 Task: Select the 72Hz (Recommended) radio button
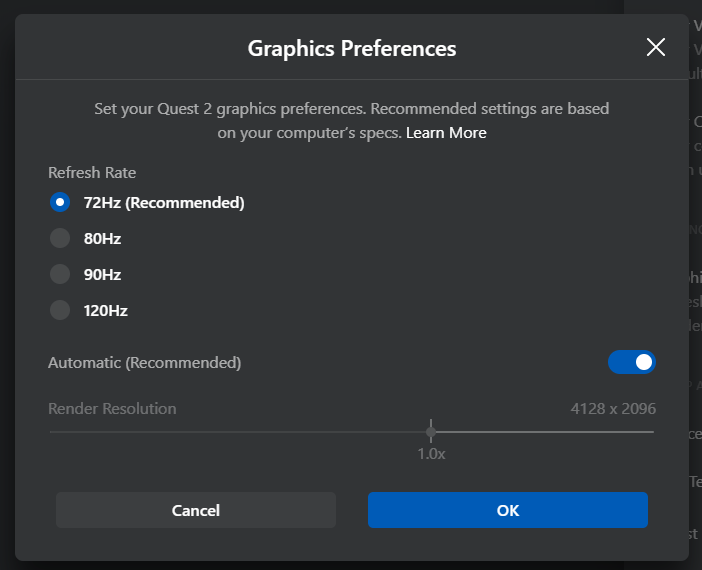coord(60,202)
